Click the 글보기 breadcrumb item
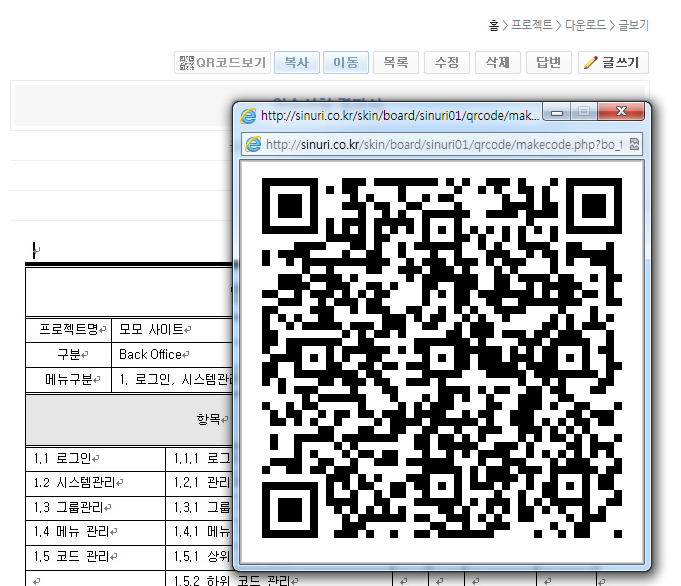681x586 pixels. coord(633,25)
